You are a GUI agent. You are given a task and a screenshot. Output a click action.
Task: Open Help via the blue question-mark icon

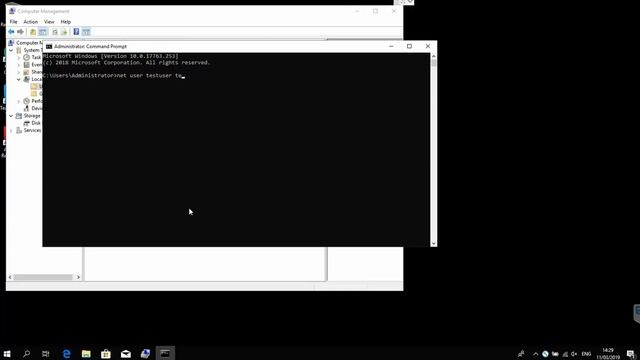pyautogui.click(x=76, y=32)
